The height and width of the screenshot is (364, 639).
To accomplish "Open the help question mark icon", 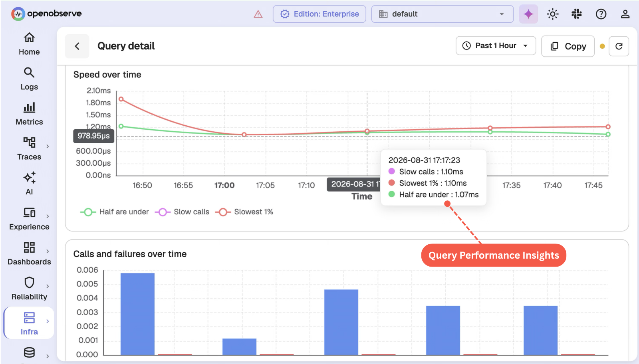I will [x=601, y=14].
